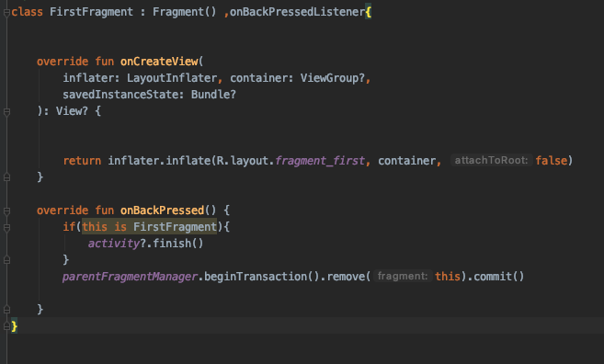604x364 pixels.
Task: Click the 'commit()' call
Action: pos(499,276)
